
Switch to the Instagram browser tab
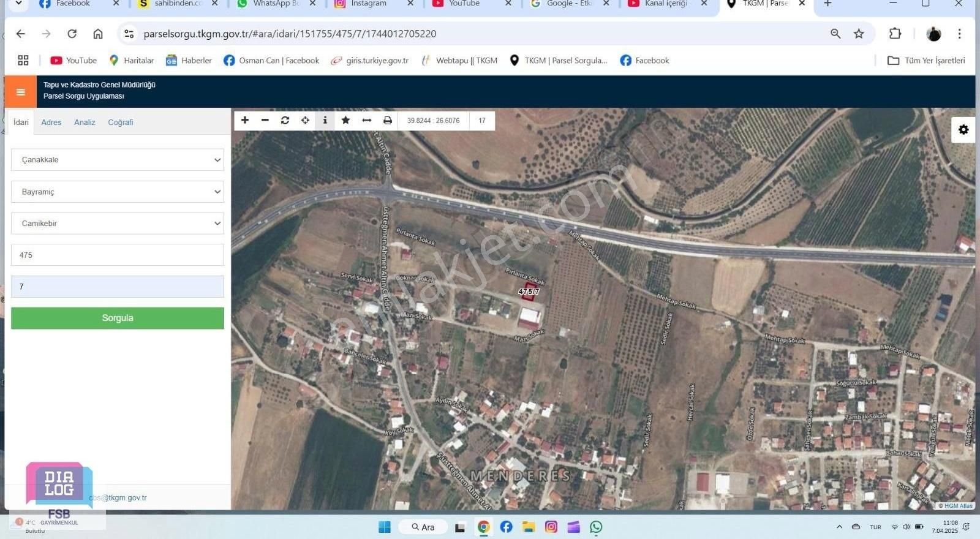coord(369,4)
